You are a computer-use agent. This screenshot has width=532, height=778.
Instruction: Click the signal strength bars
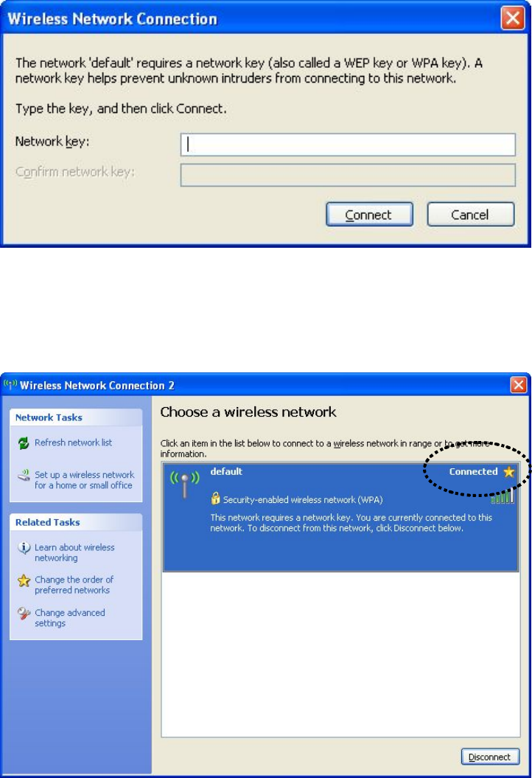(503, 496)
